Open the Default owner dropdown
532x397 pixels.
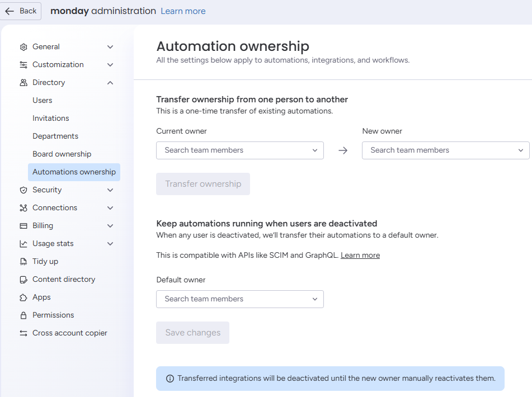point(240,299)
